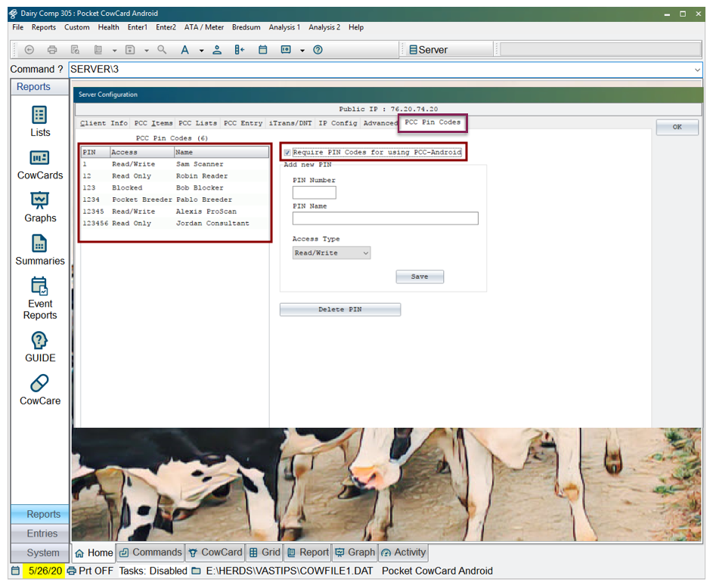Click the calendar icon in the status bar
This screenshot has height=588, width=710.
(15, 571)
